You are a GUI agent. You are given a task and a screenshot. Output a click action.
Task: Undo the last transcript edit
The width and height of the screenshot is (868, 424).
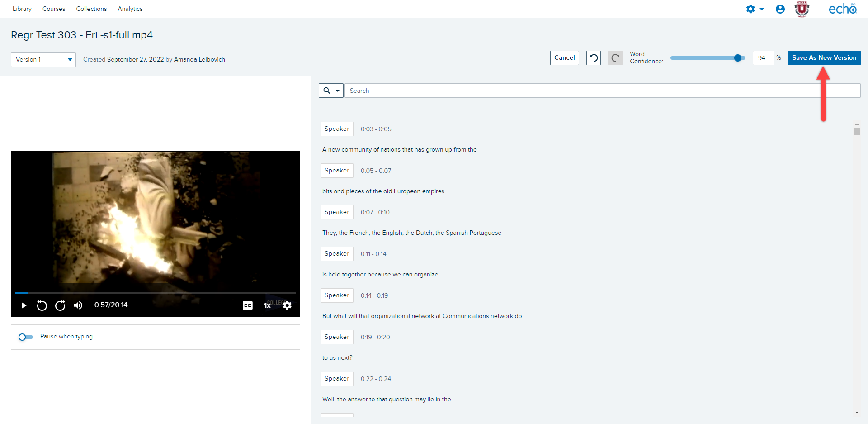tap(594, 58)
